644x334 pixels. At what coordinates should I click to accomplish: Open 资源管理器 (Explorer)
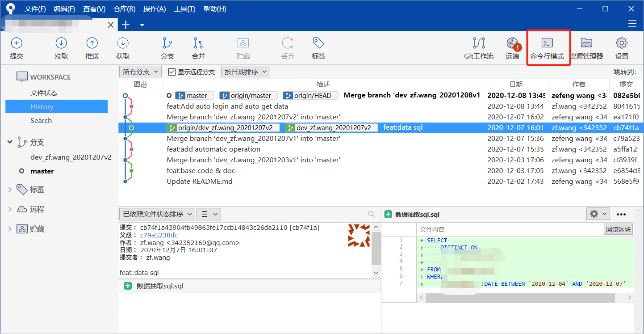pyautogui.click(x=586, y=48)
